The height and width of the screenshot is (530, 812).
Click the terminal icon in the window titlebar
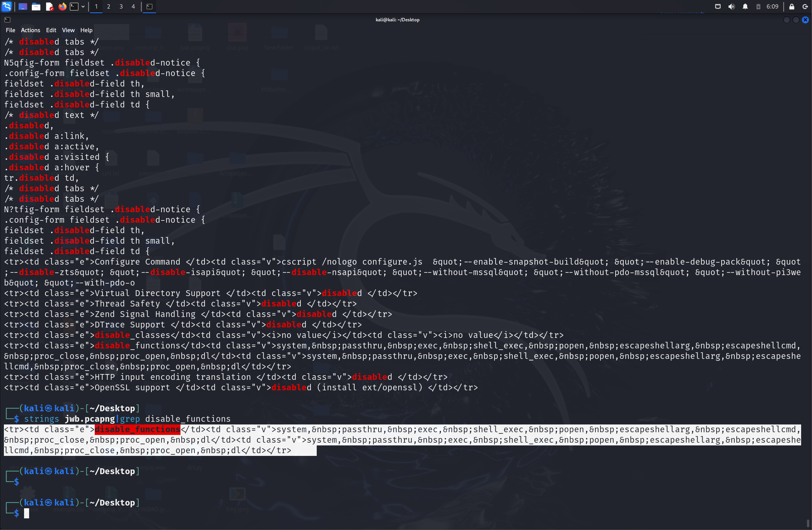pos(7,20)
